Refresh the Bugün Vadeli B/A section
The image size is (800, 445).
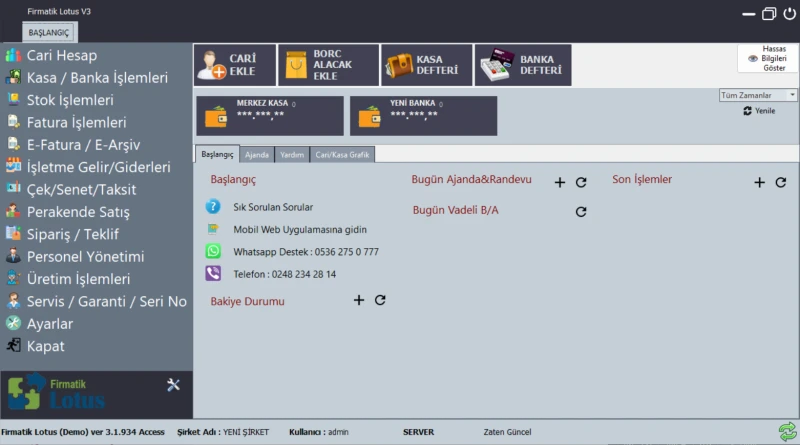tap(581, 211)
